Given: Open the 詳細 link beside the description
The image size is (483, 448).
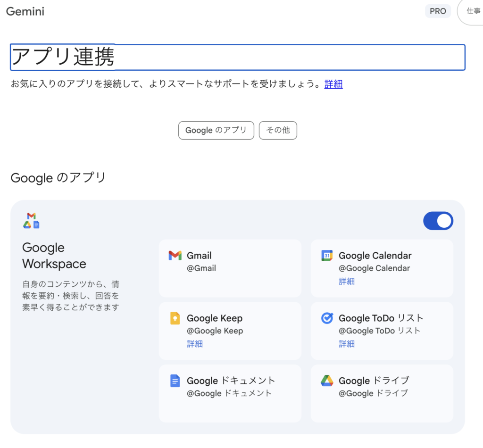Looking at the screenshot, I should (333, 84).
